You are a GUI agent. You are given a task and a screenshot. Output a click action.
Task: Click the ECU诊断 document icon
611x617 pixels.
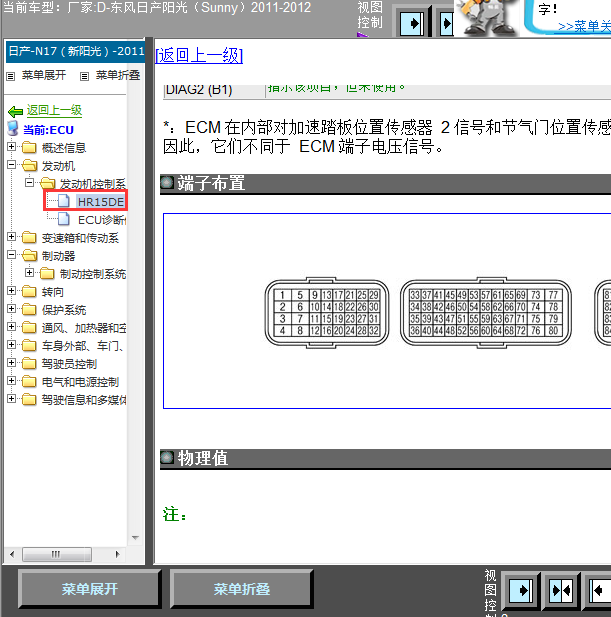click(x=64, y=219)
